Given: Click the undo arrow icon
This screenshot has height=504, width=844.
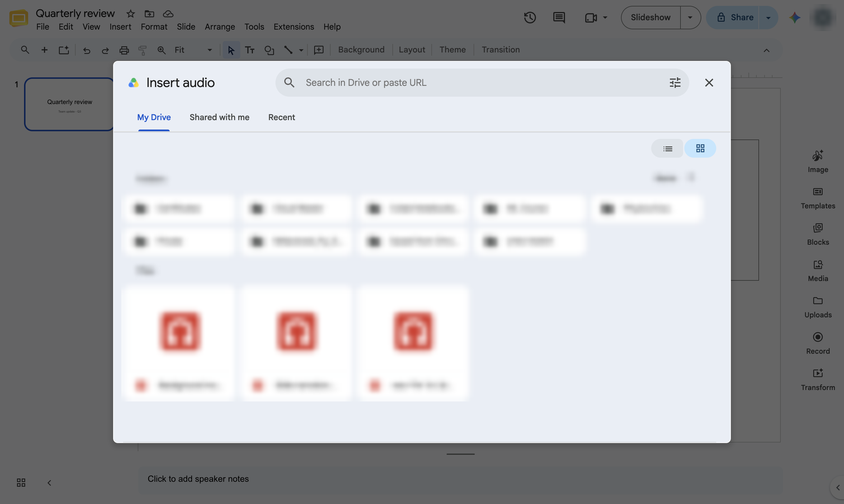Looking at the screenshot, I should click(x=87, y=50).
